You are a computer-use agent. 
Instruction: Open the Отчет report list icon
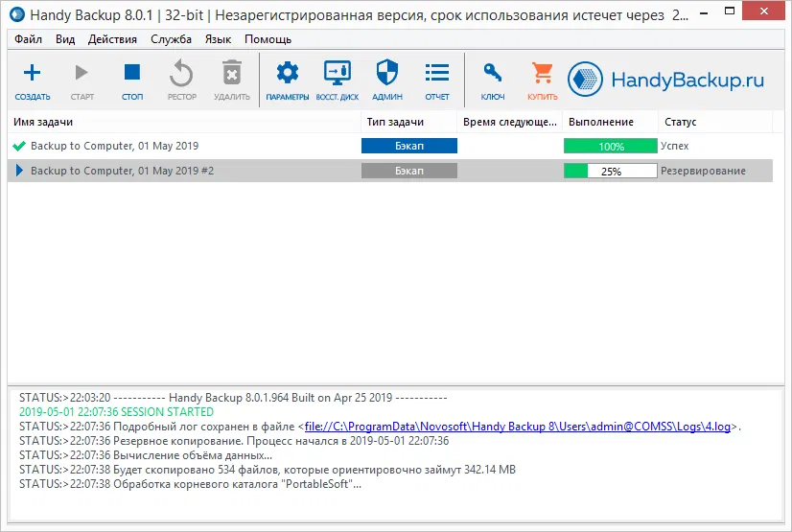437,73
